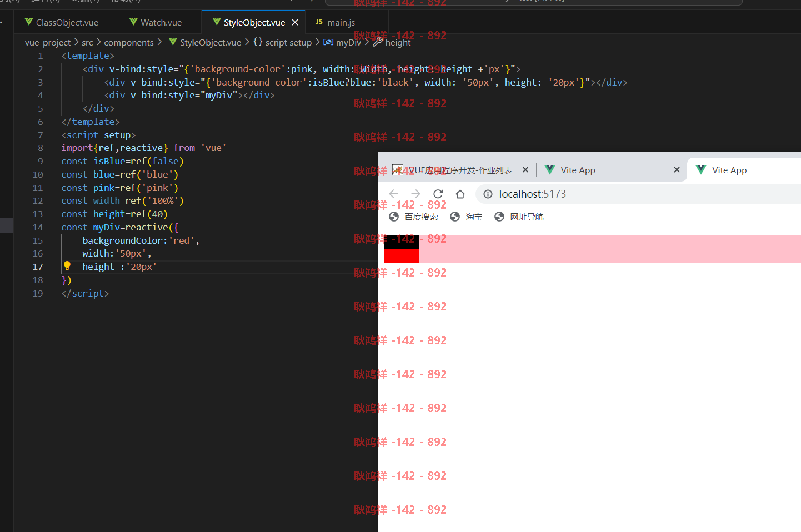Screen dimensions: 801x532
Task: Click the closing </script> tag line
Action: click(85, 293)
